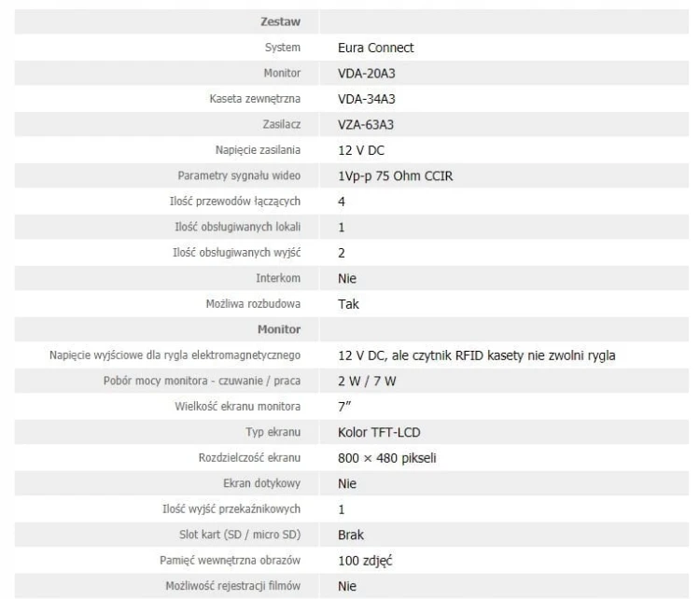The image size is (700, 599).
Task: Click the Ilość obsługiwanych lokali label
Action: pyautogui.click(x=237, y=227)
